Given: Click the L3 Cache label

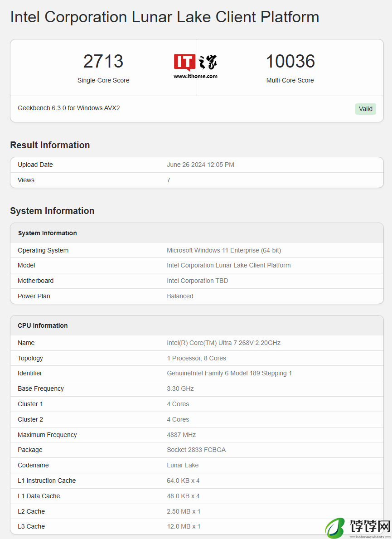Looking at the screenshot, I should point(31,527).
